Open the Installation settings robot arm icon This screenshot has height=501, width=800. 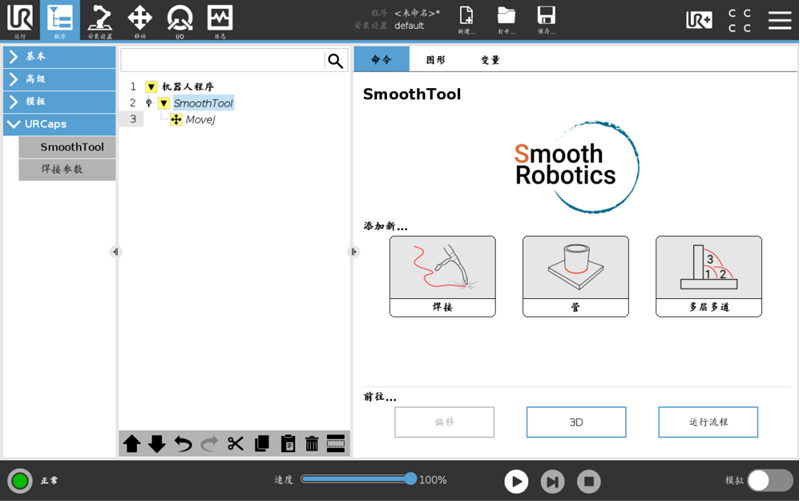pyautogui.click(x=99, y=20)
